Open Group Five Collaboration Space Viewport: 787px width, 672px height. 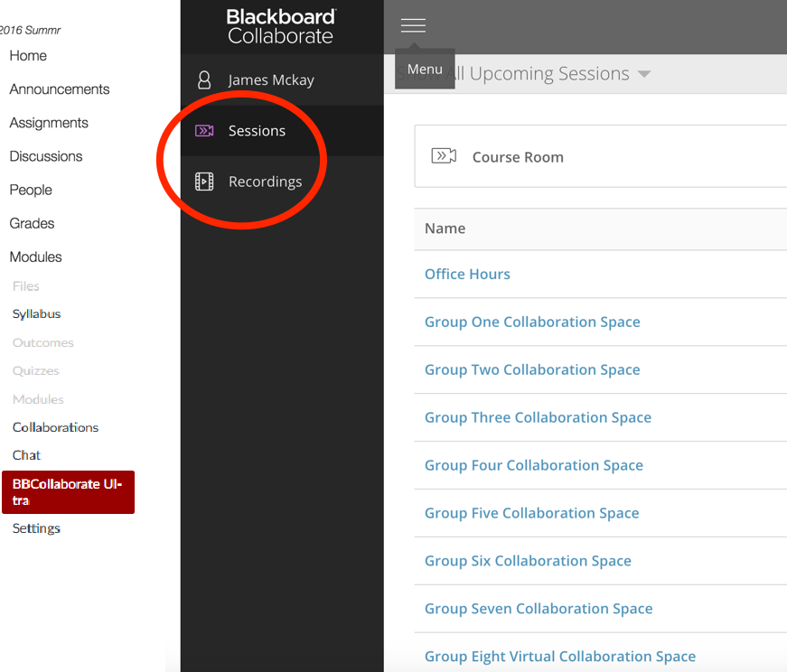tap(532, 513)
